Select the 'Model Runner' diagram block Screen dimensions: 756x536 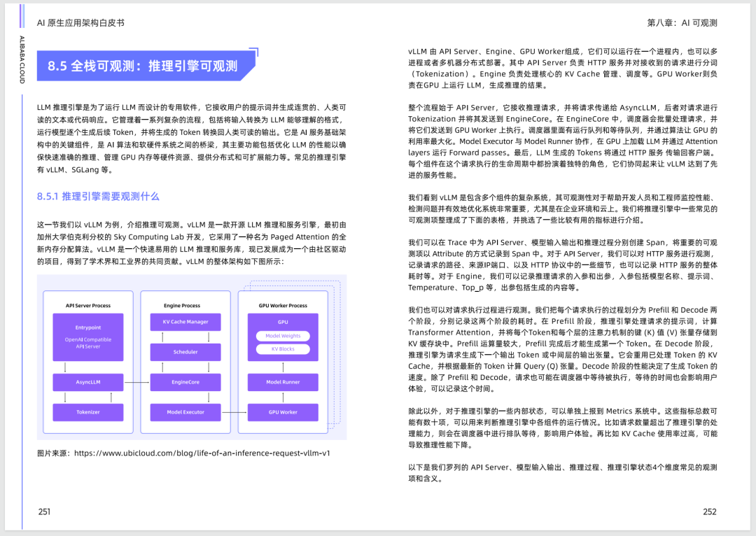(283, 382)
